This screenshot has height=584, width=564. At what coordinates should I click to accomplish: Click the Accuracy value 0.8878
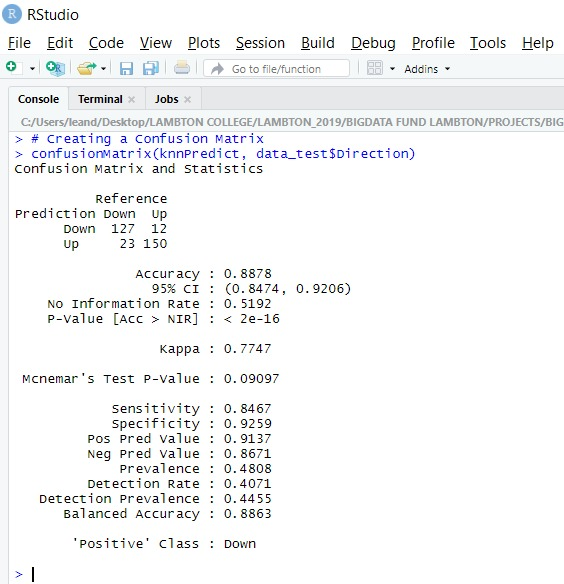247,274
